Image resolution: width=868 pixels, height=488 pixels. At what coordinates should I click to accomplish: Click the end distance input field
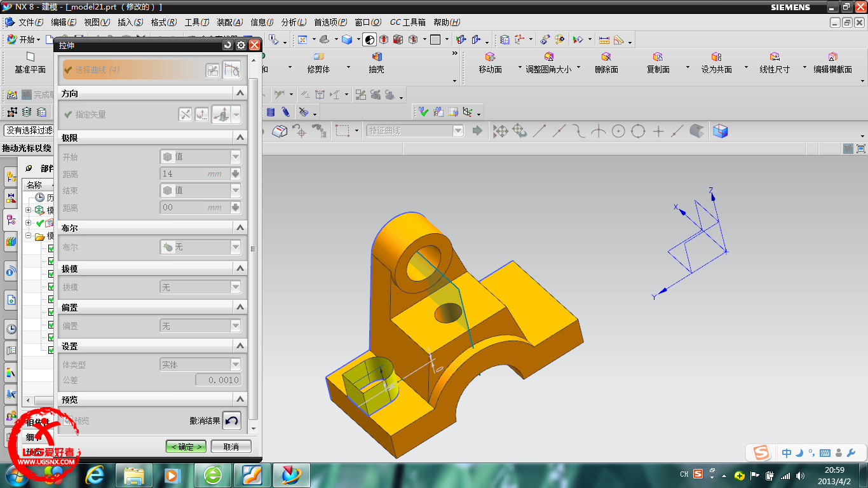(x=194, y=207)
